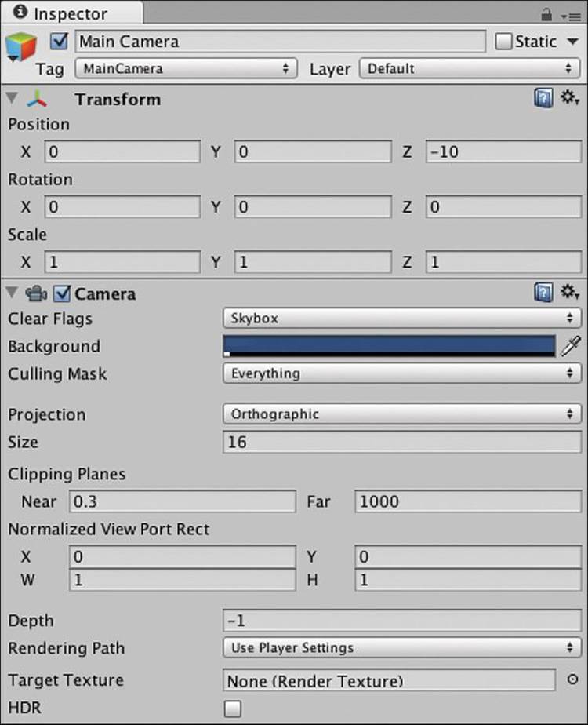Collapse the Transform component foldout triangle
The height and width of the screenshot is (725, 588).
point(13,98)
